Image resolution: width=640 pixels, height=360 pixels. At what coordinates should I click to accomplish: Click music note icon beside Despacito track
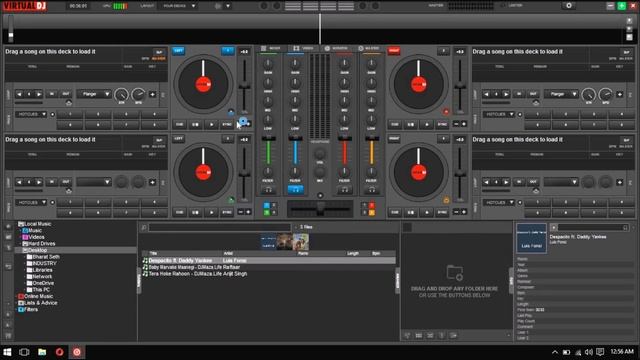(x=145, y=260)
